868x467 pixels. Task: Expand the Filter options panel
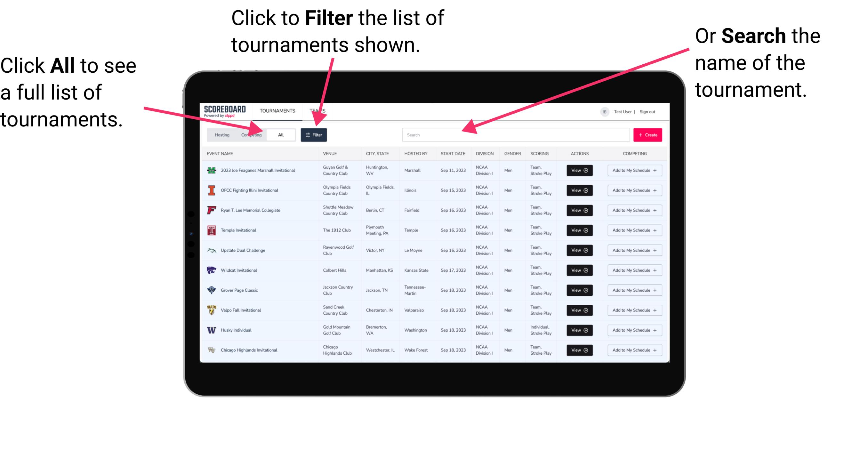(315, 134)
